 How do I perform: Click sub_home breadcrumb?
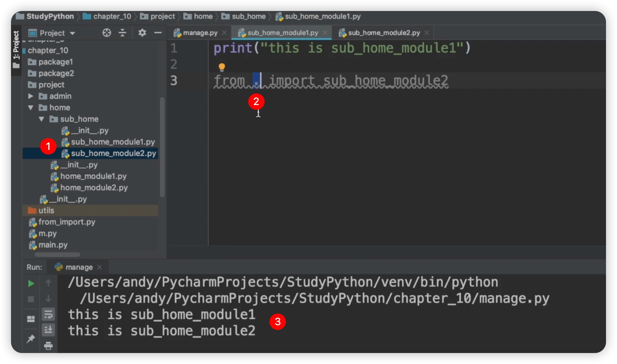(249, 16)
